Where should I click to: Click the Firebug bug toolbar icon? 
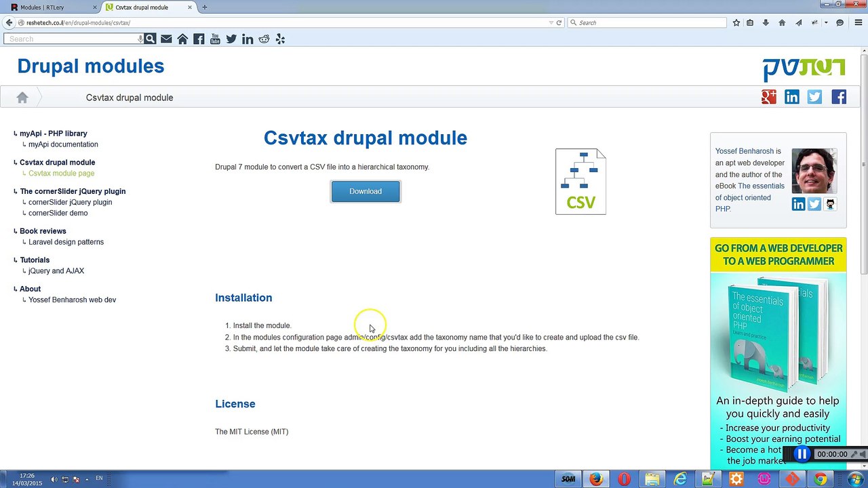(x=816, y=22)
